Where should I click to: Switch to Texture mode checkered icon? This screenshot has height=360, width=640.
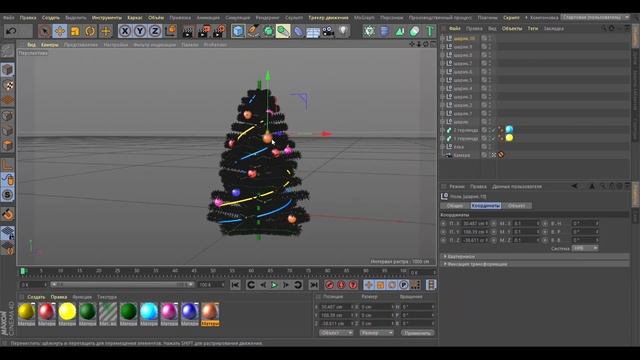[x=7, y=85]
